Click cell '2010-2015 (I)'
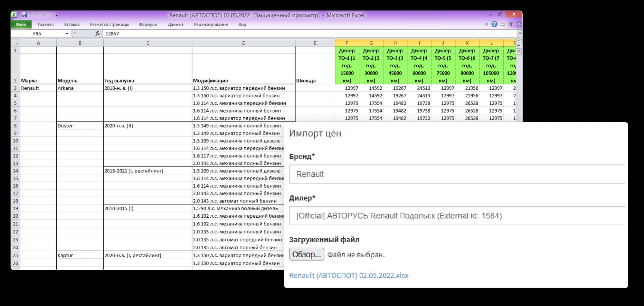Viewport: 644px width, 306px height. [148, 208]
